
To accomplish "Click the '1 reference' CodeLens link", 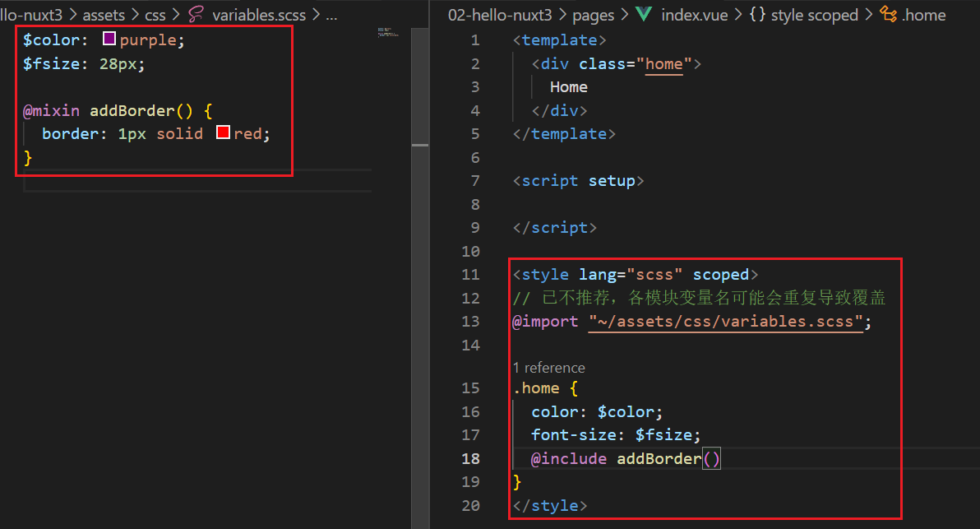I will 548,368.
